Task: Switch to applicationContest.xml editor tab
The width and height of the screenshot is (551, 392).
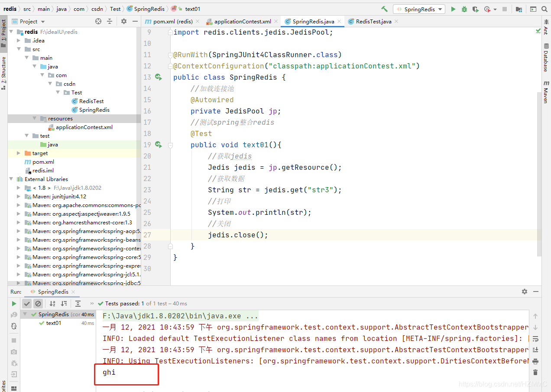Action: tap(242, 21)
